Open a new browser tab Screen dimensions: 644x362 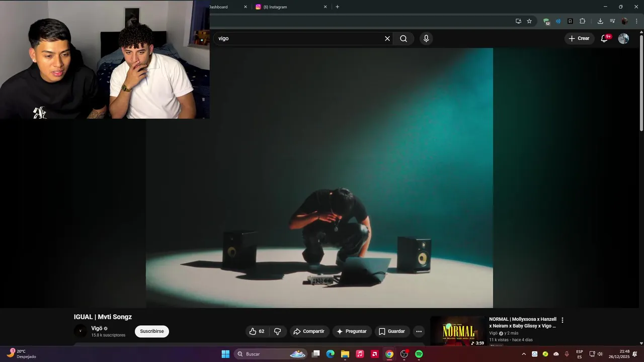(x=337, y=7)
